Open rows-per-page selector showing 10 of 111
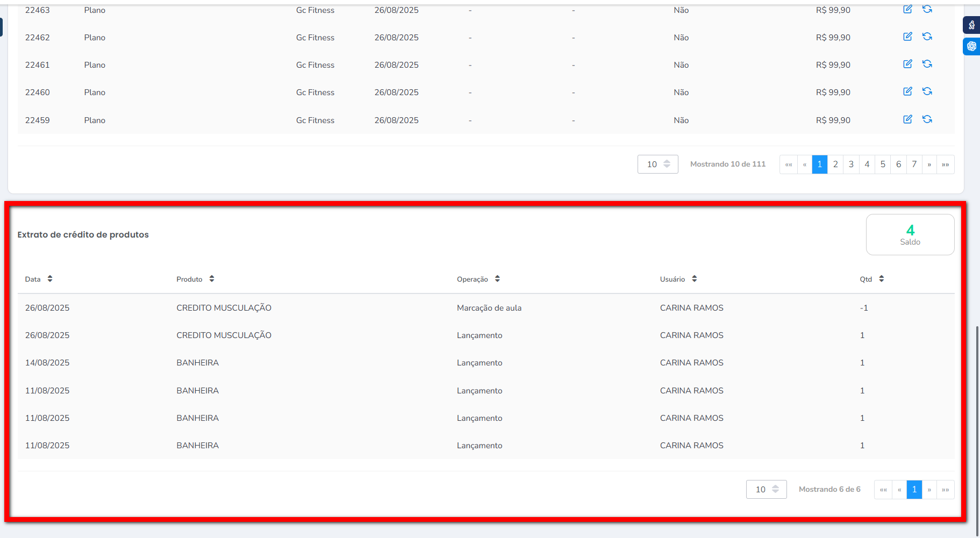 [657, 164]
